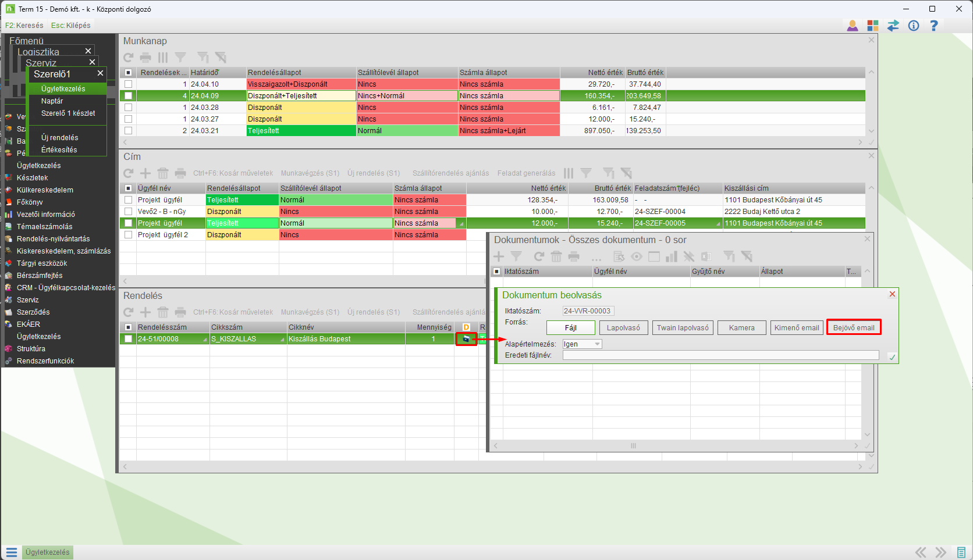Tick the checkbox for order 24-51/00008
This screenshot has width=973, height=560.
129,339
